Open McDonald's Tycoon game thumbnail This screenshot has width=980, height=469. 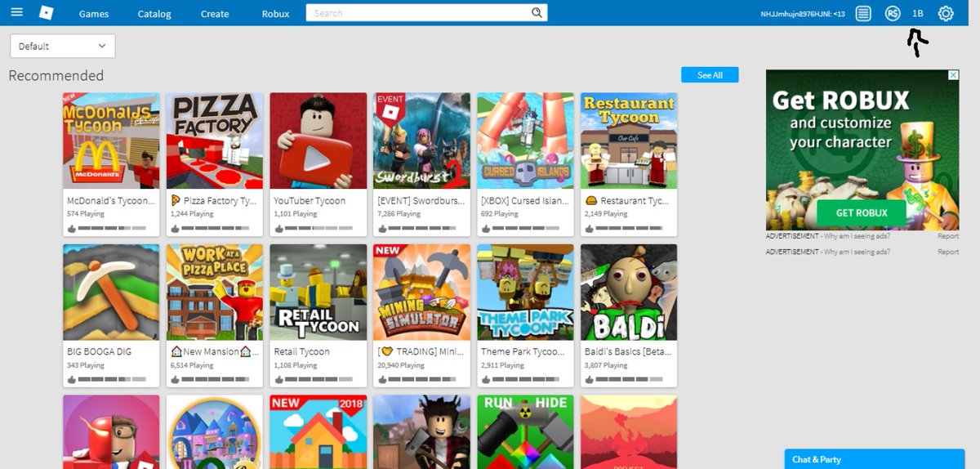pos(111,141)
